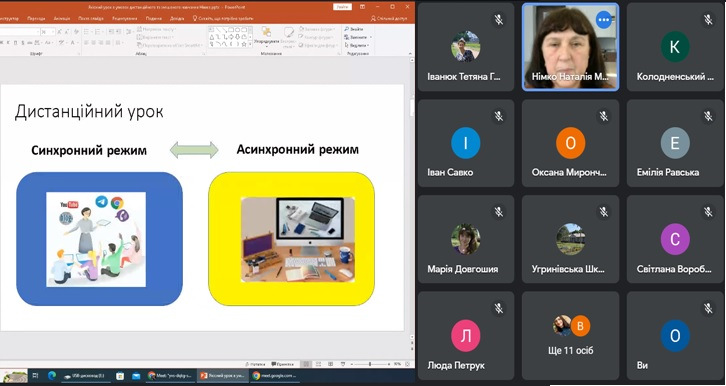Open the Slide Show (Показ слайдів) tab
Viewport: 726px width, 386px height.
(x=90, y=19)
